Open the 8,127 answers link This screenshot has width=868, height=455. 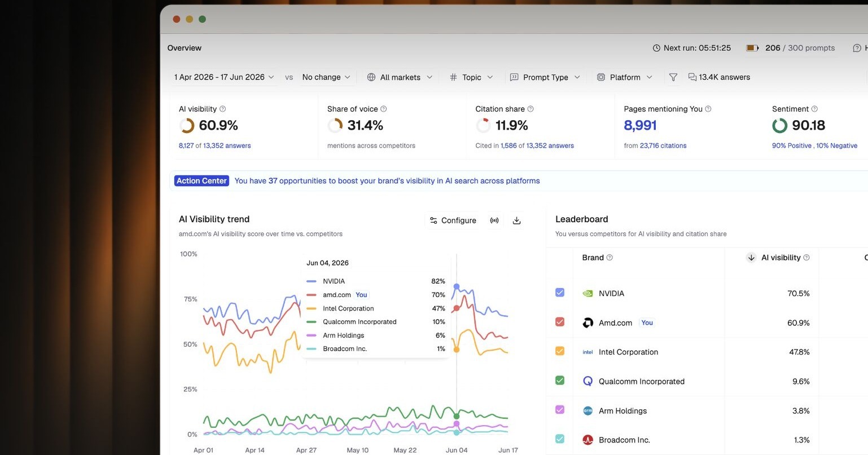186,145
